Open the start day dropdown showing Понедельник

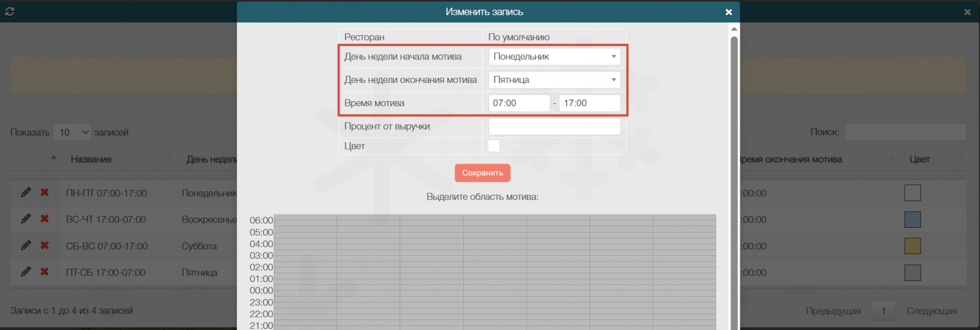point(554,57)
